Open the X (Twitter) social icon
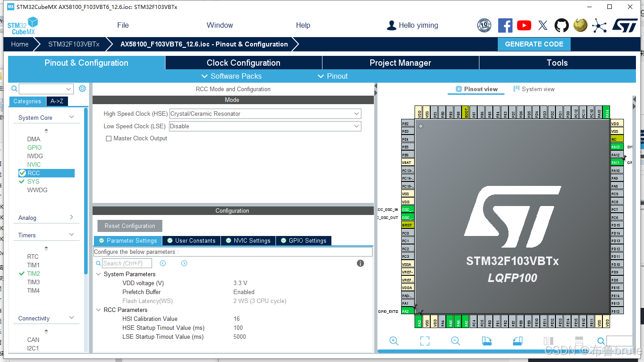Screen dimensions: 644x362 (543, 25)
